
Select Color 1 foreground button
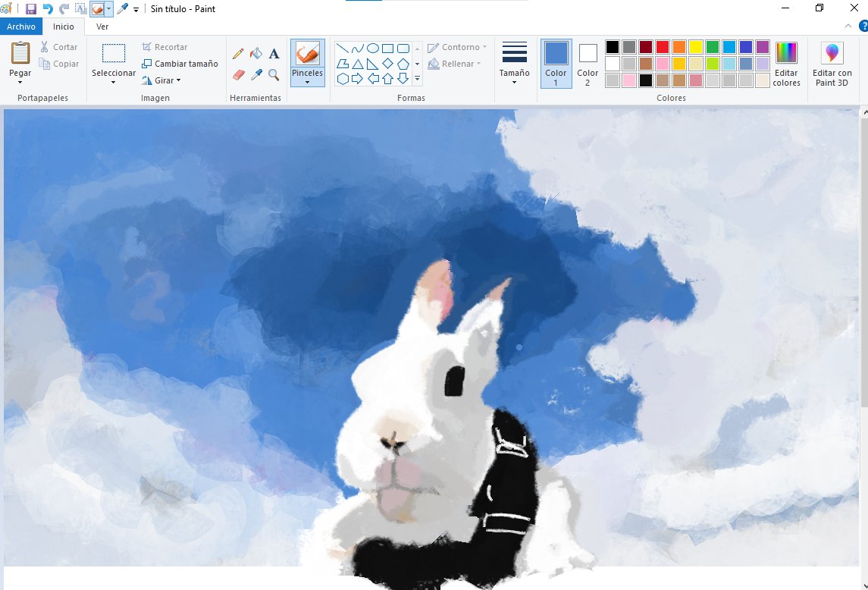[x=556, y=63]
